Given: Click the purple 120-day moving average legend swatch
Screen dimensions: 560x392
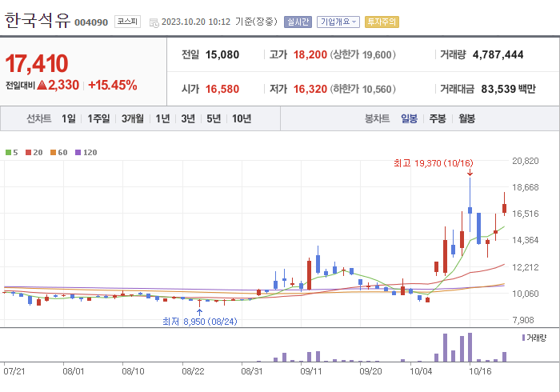Looking at the screenshot, I should pyautogui.click(x=78, y=153).
